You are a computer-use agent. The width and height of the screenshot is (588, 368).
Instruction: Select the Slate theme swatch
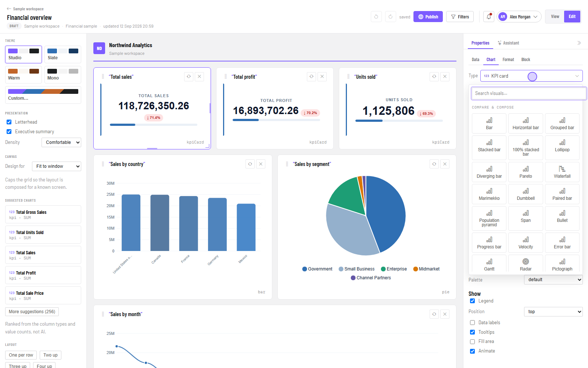(x=63, y=54)
